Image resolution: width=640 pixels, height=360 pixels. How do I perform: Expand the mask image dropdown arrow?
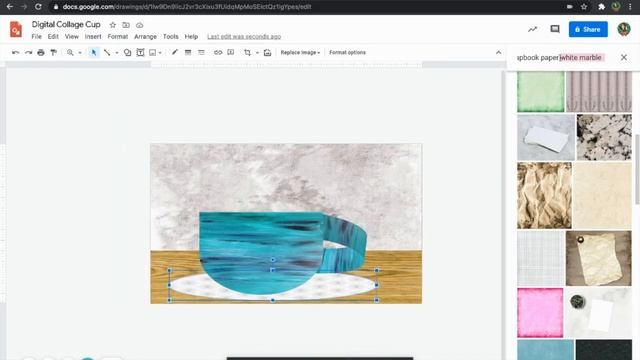click(x=257, y=53)
